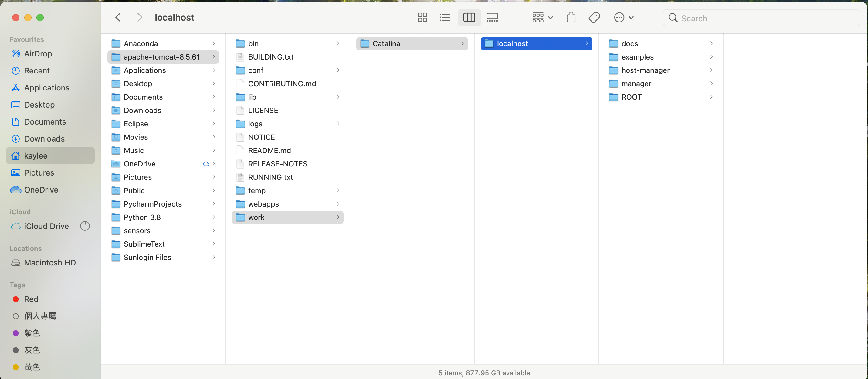Click into the Search field

[765, 18]
